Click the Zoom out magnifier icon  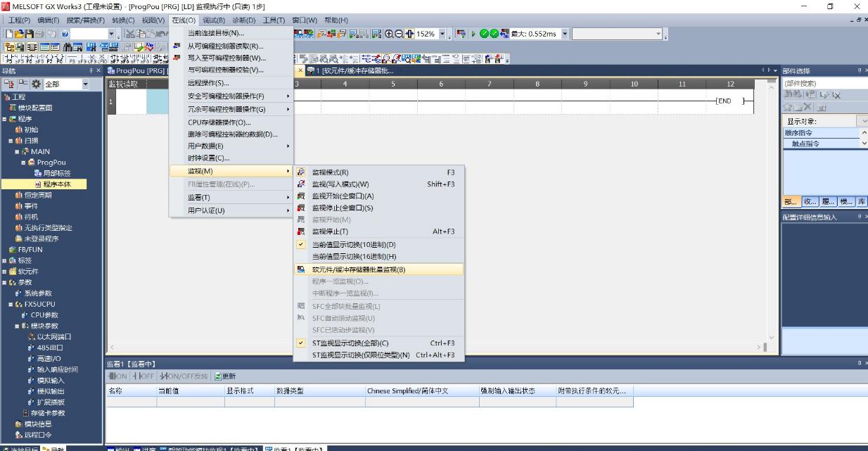[399, 34]
